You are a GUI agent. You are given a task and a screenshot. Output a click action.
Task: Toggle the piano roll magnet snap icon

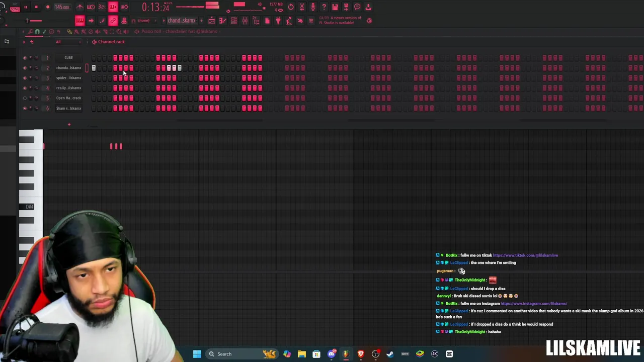click(37, 32)
